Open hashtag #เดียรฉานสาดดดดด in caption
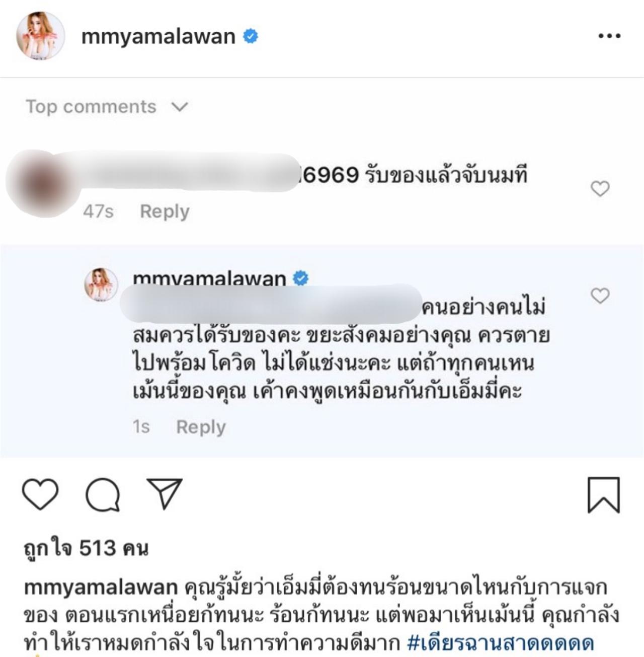The width and height of the screenshot is (644, 657). (x=501, y=642)
